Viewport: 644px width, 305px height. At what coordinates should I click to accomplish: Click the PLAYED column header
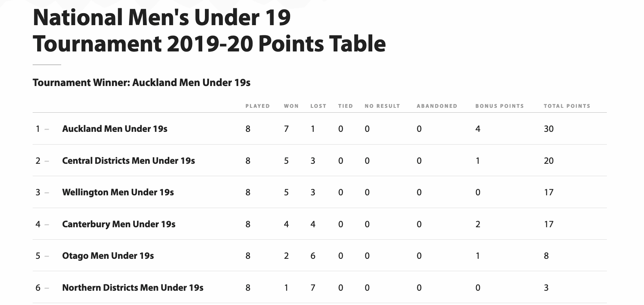click(x=258, y=106)
